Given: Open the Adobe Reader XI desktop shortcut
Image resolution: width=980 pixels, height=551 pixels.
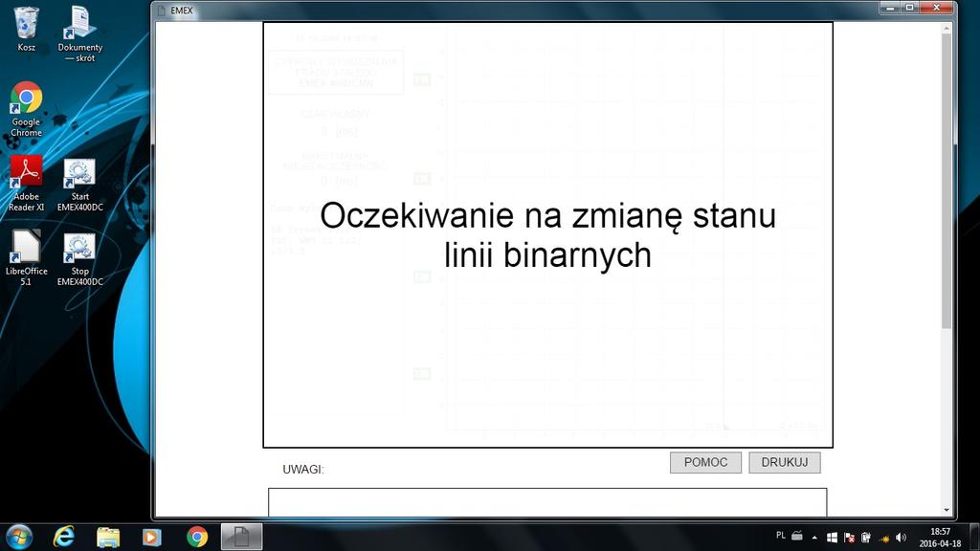Looking at the screenshot, I should 26,184.
